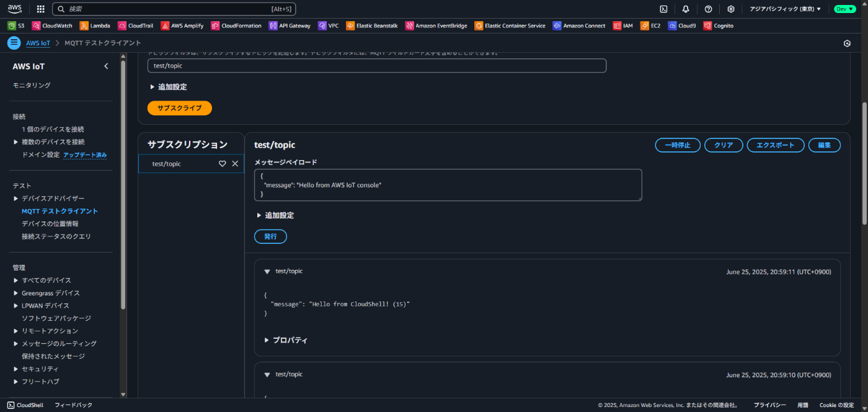Focus the top search box
This screenshot has height=412, width=868.
click(x=174, y=9)
